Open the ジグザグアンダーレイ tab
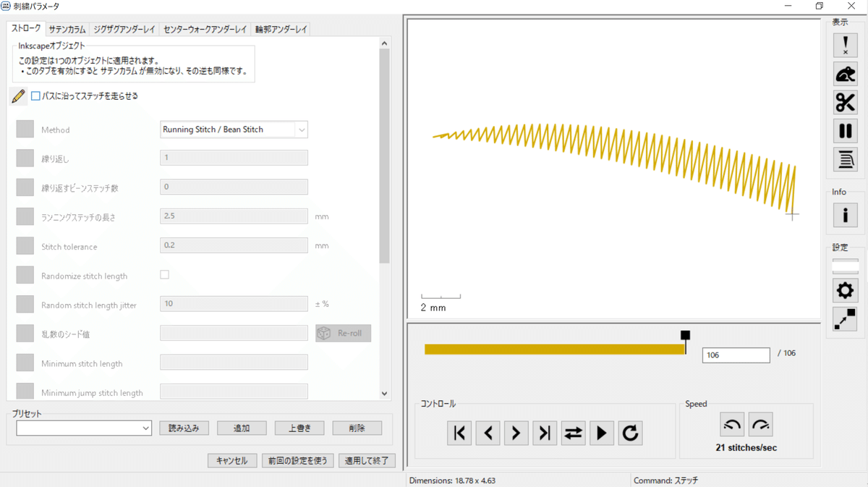 click(123, 29)
